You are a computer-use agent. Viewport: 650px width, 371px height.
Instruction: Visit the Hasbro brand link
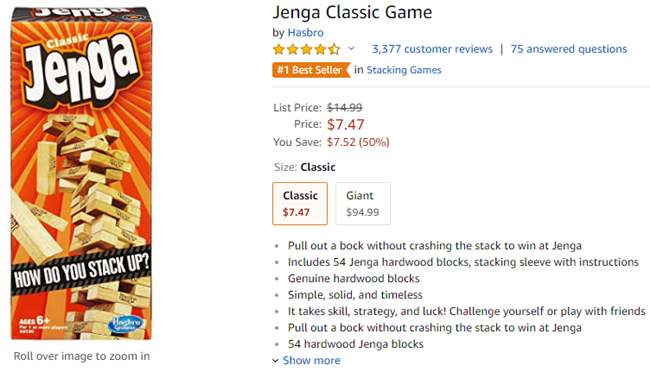pos(306,32)
